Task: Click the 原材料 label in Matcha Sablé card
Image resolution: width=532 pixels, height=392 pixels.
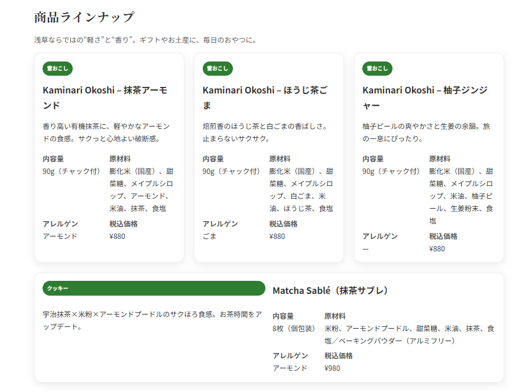Action: (335, 316)
